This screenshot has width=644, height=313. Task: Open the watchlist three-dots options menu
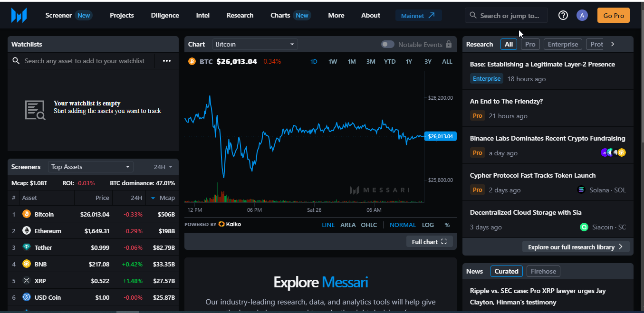pos(166,61)
